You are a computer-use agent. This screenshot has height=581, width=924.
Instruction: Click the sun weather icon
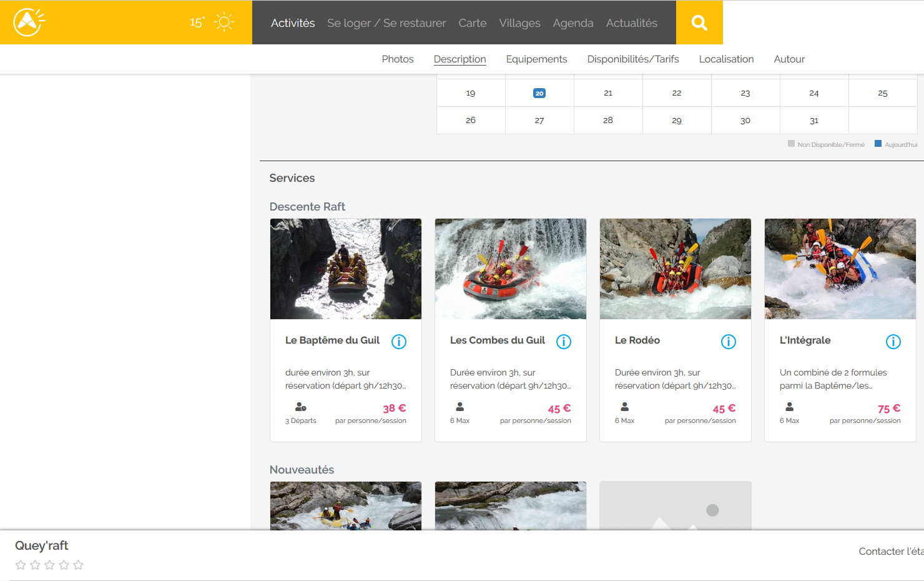coord(224,22)
